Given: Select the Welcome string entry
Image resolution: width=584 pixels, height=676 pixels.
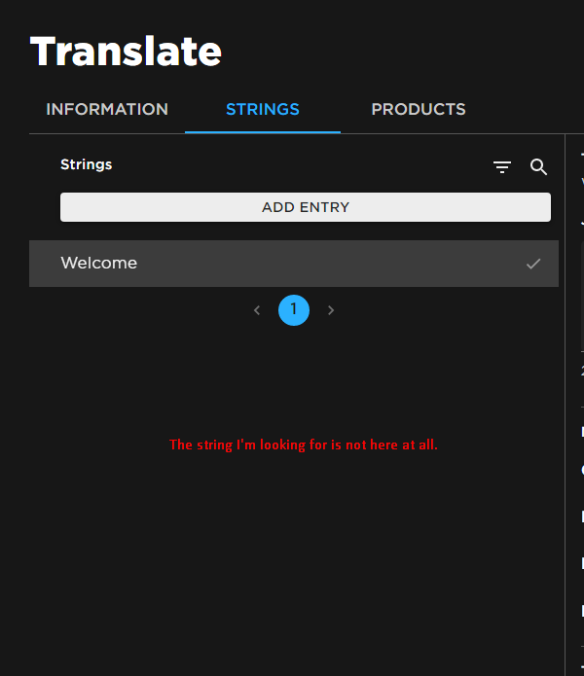Looking at the screenshot, I should tap(294, 263).
